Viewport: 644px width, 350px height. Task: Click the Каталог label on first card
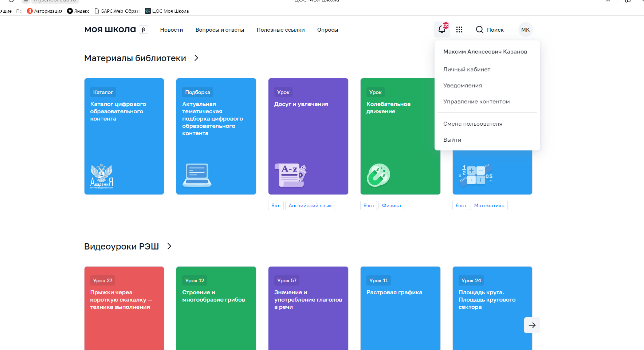click(103, 92)
